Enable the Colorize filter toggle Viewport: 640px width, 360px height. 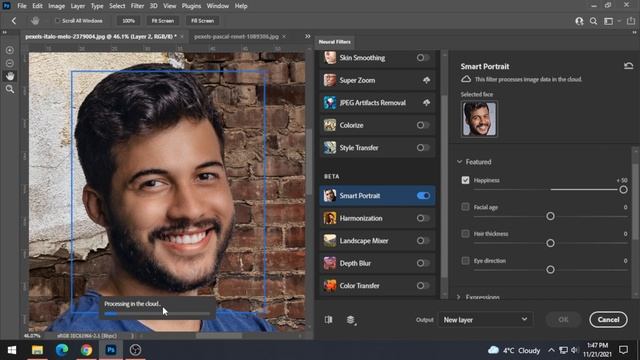423,125
